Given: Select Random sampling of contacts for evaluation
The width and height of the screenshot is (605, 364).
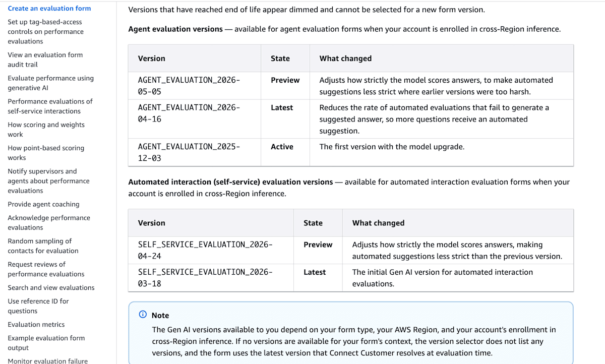Looking at the screenshot, I should click(43, 246).
